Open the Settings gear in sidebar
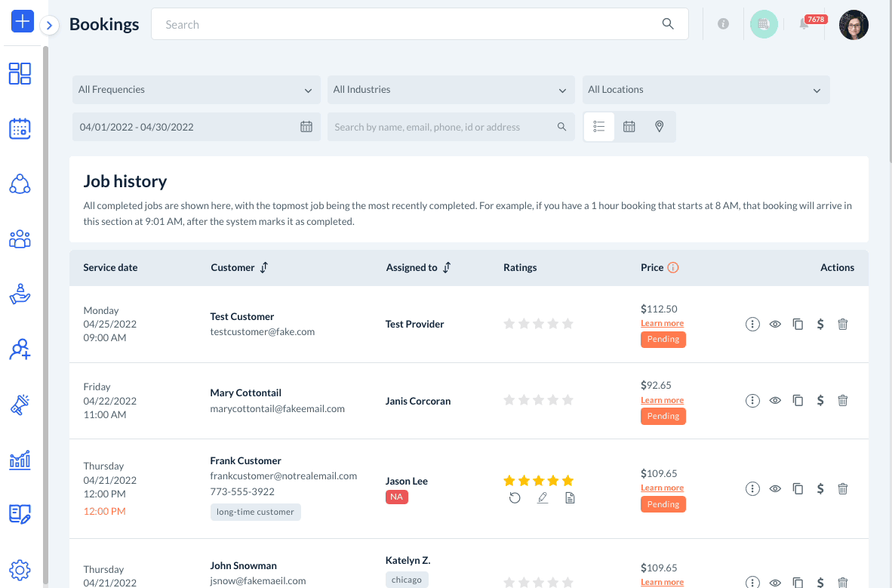 [20, 570]
